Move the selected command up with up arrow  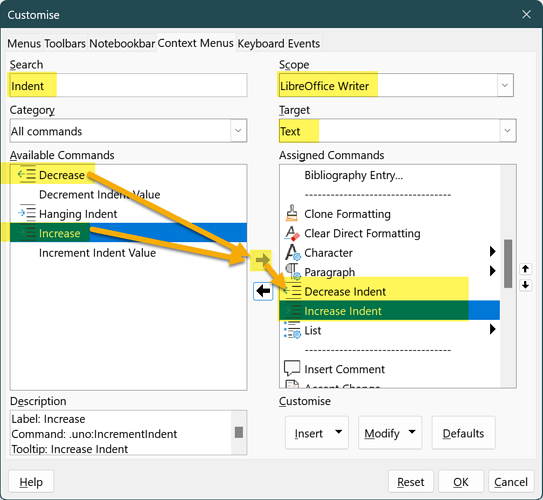(x=525, y=269)
